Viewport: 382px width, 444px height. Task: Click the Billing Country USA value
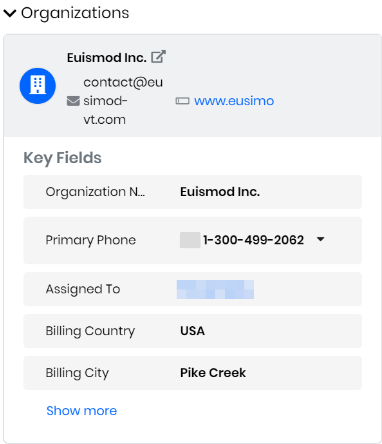(193, 331)
